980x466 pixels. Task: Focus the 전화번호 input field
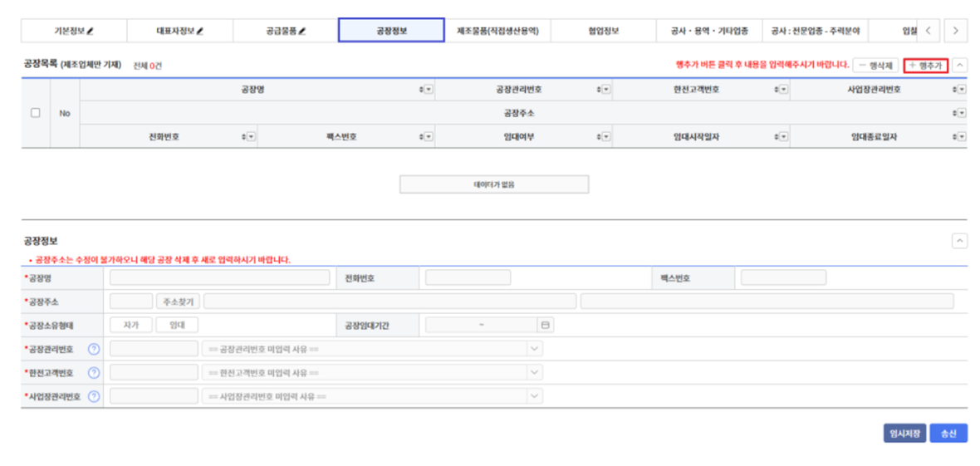tap(468, 277)
